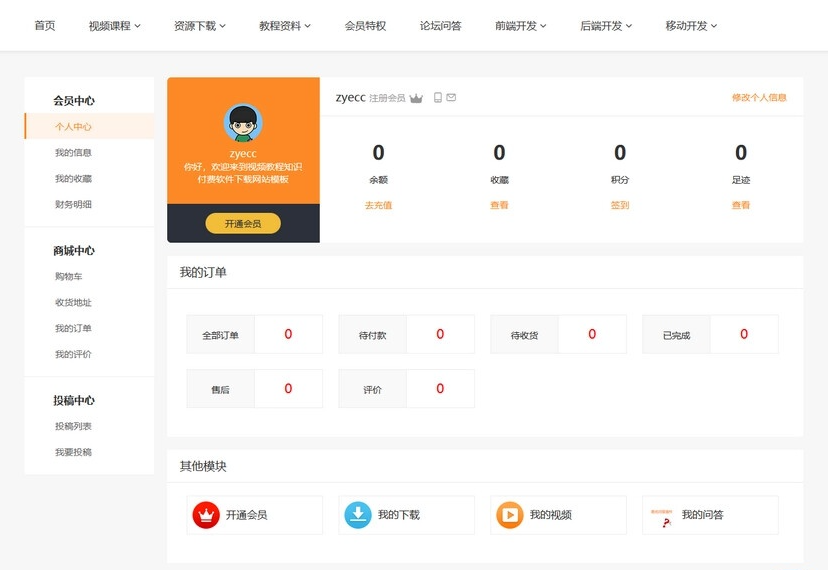Expand the 移动开发 dropdown menu
Image resolution: width=828 pixels, height=570 pixels.
691,26
